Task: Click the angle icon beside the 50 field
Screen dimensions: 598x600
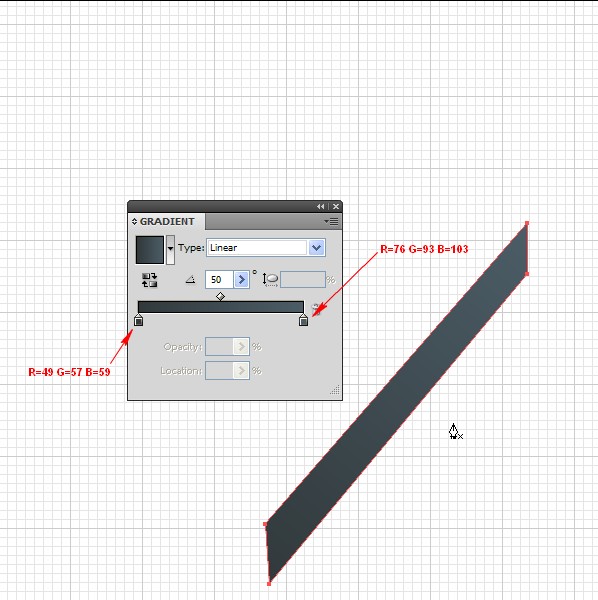Action: (x=190, y=280)
